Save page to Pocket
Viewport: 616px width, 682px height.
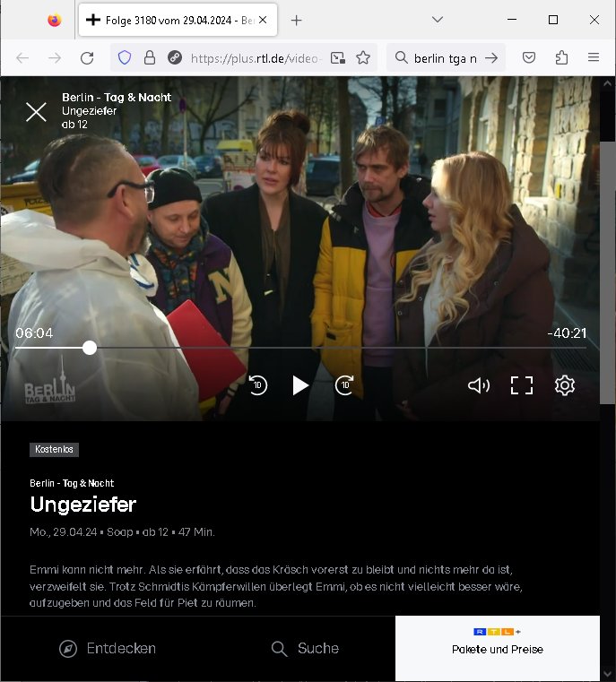coord(529,58)
